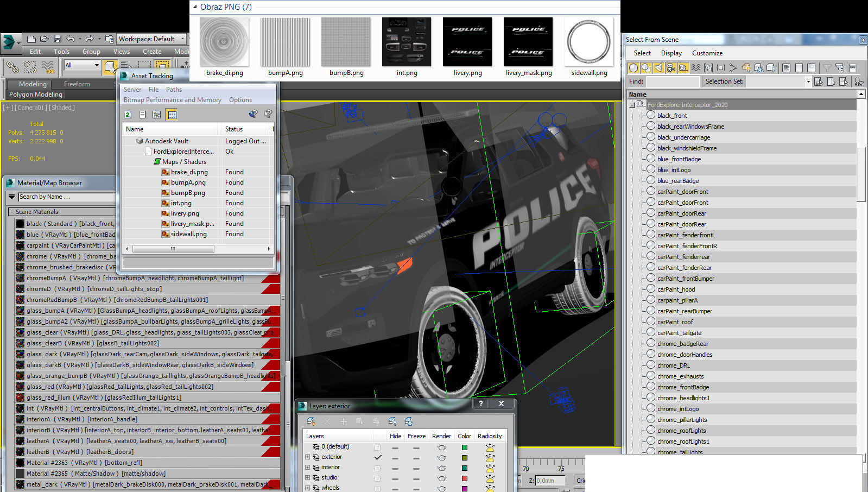Make the interior layer current via checkbox
Viewport: 868px width, 492px height.
[x=377, y=468]
